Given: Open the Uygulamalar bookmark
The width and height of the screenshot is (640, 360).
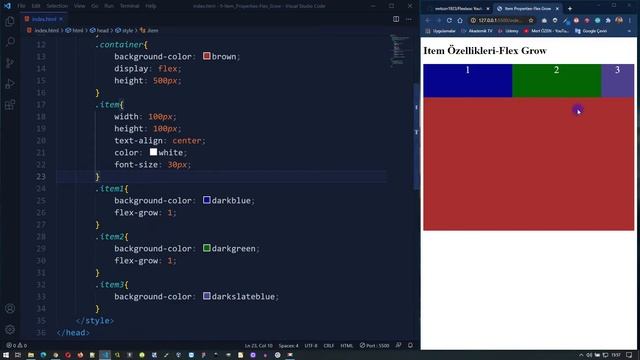Looking at the screenshot, I should tap(440, 31).
